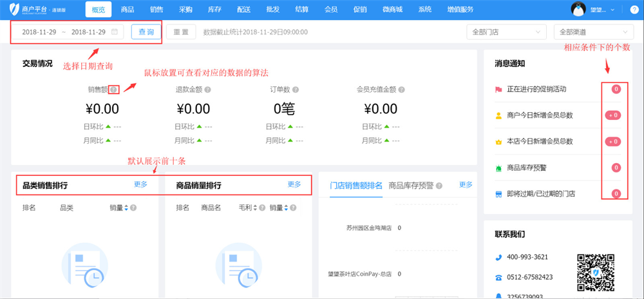Click the 正在进行的促销活动 count badge

coord(616,89)
